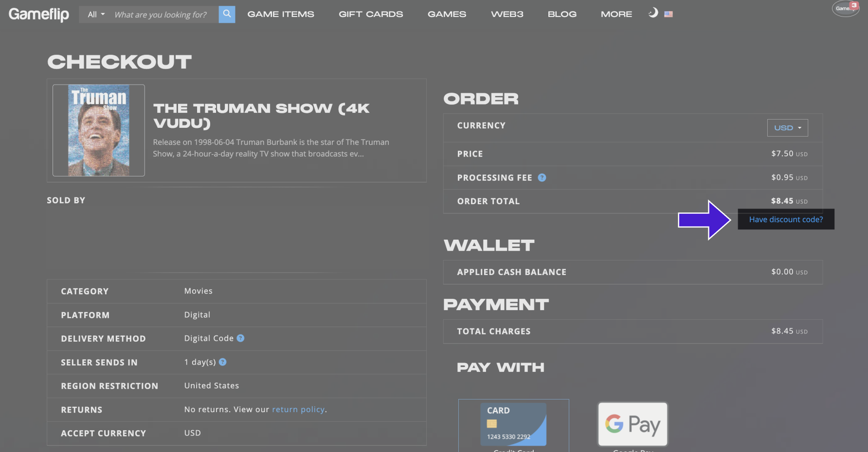Click the Movies category value
The height and width of the screenshot is (452, 868).
[199, 291]
